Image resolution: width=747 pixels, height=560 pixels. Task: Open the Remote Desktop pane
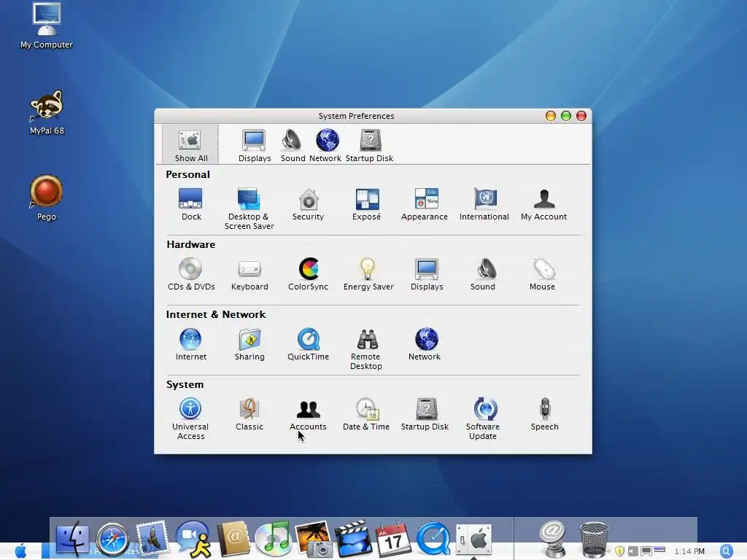[x=366, y=349]
